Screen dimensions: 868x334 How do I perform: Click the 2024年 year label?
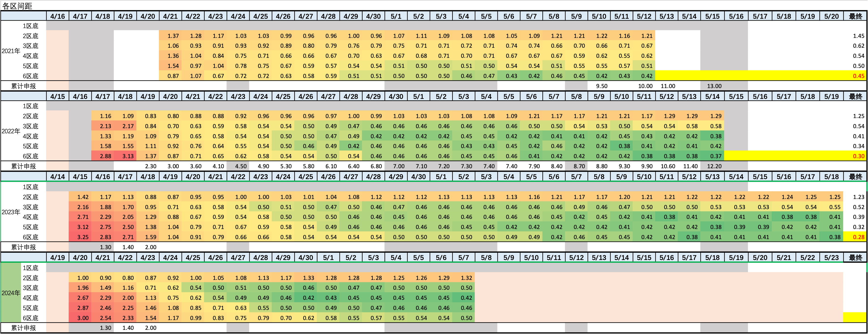[x=11, y=293]
